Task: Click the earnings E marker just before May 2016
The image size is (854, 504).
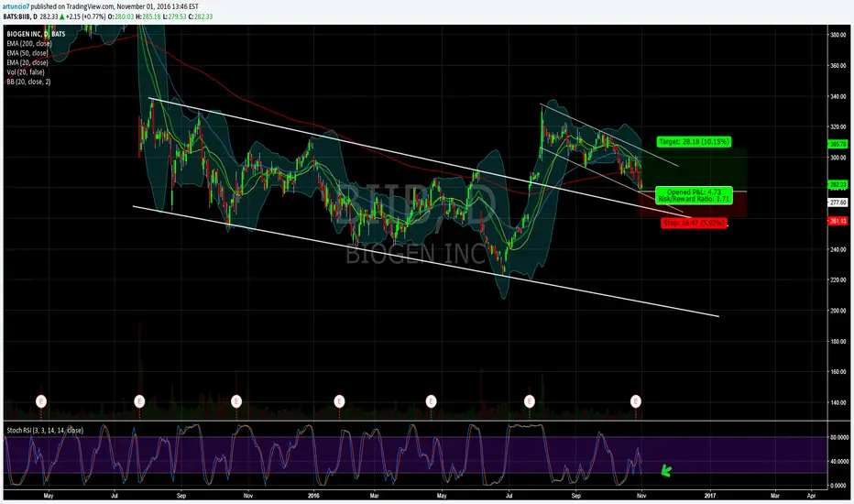Action: 431,401
